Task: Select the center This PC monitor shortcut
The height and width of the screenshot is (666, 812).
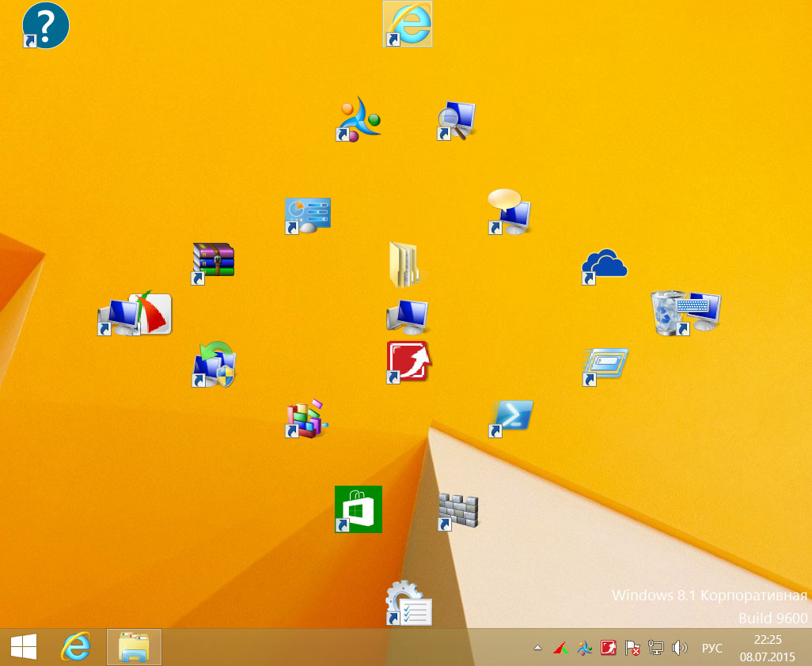Action: point(408,316)
